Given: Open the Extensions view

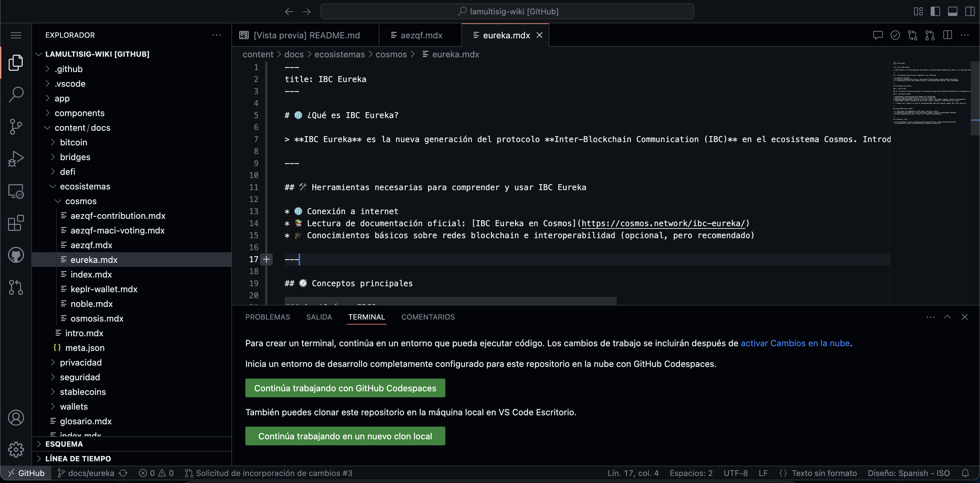Looking at the screenshot, I should click(x=16, y=223).
